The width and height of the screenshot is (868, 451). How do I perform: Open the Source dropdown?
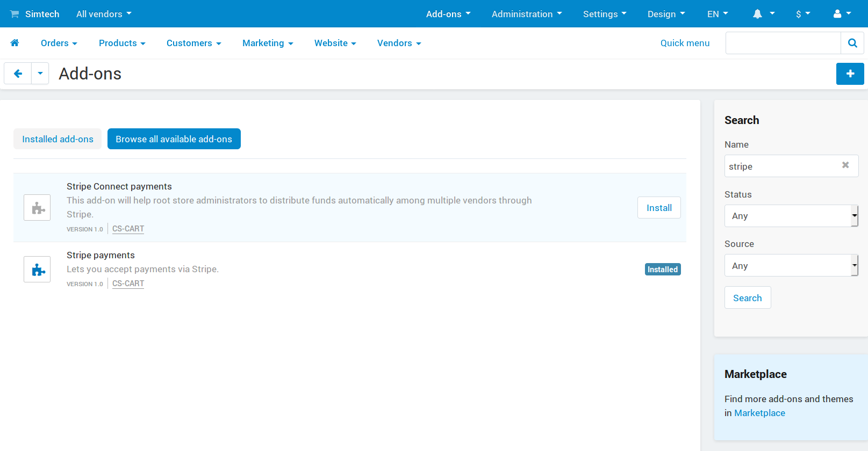click(x=791, y=265)
